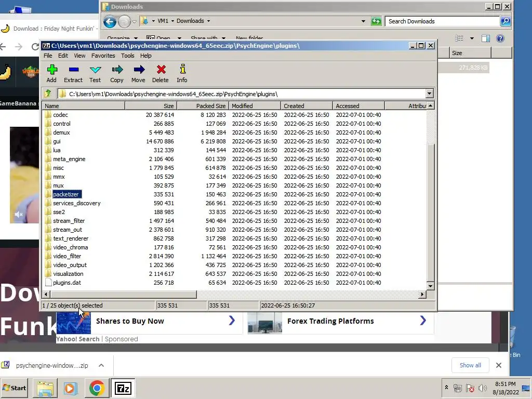Viewport: 532px width, 399px height.
Task: Show hidden system tray icons
Action: (x=446, y=388)
